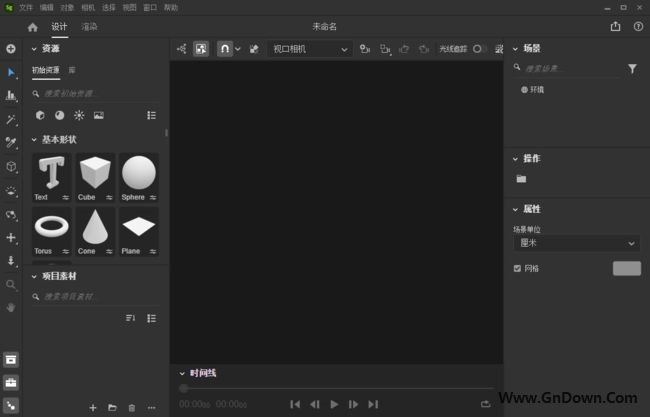The width and height of the screenshot is (650, 417).
Task: Click list view icon in starter assets filter row
Action: (152, 115)
